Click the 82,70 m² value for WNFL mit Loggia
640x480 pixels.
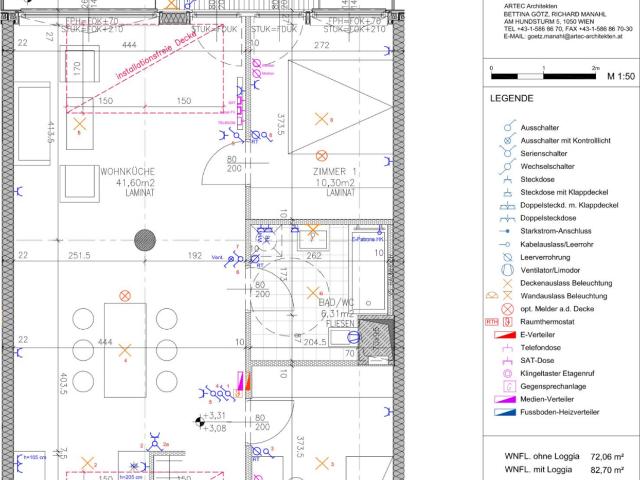click(607, 470)
